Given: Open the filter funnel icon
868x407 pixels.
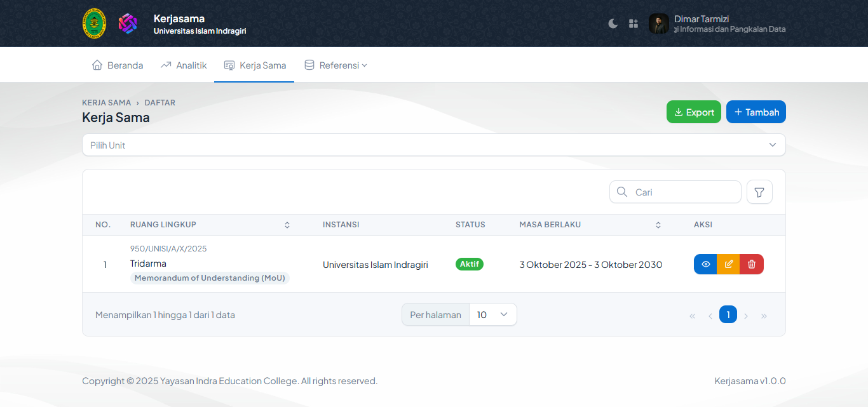Looking at the screenshot, I should pos(759,192).
